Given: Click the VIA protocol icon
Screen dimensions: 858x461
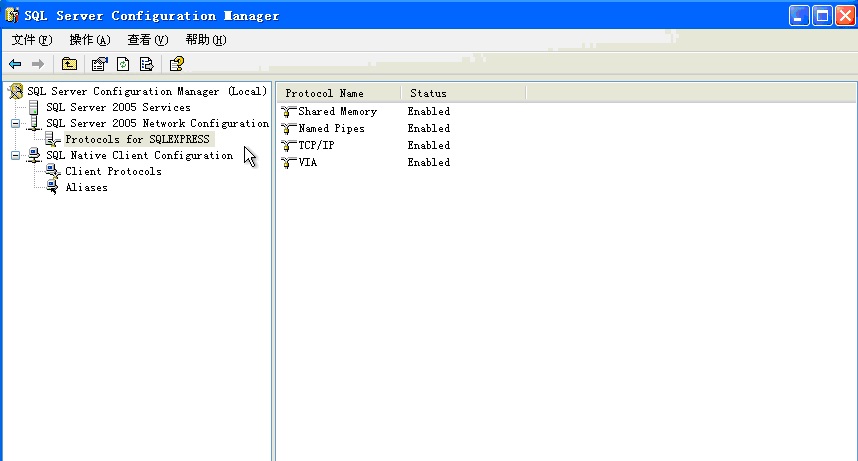Looking at the screenshot, I should tap(288, 163).
